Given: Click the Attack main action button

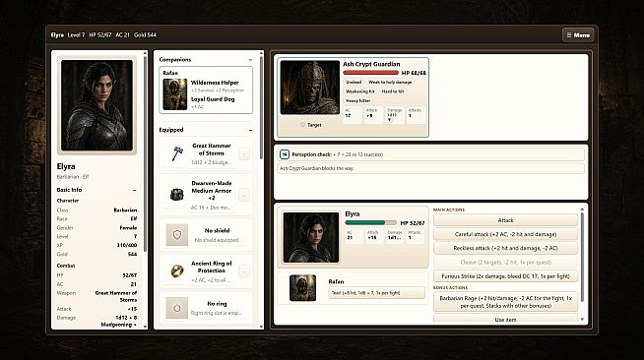Looking at the screenshot, I should tap(505, 220).
